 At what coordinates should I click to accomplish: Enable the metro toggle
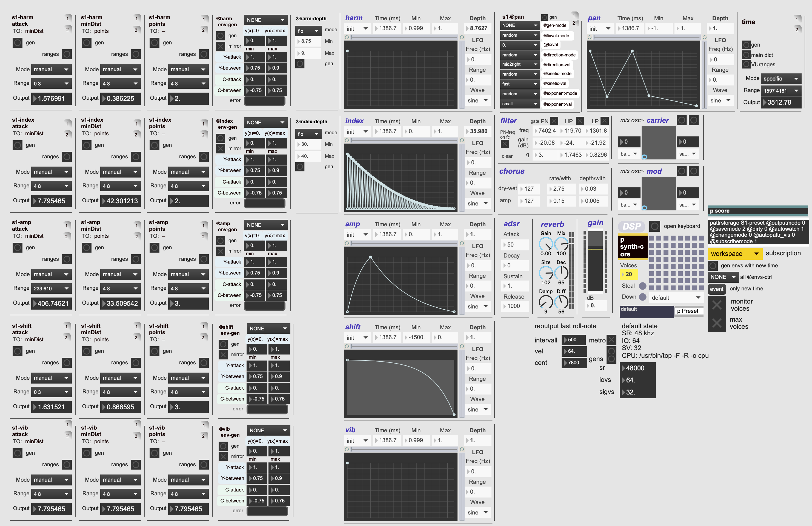pos(612,340)
